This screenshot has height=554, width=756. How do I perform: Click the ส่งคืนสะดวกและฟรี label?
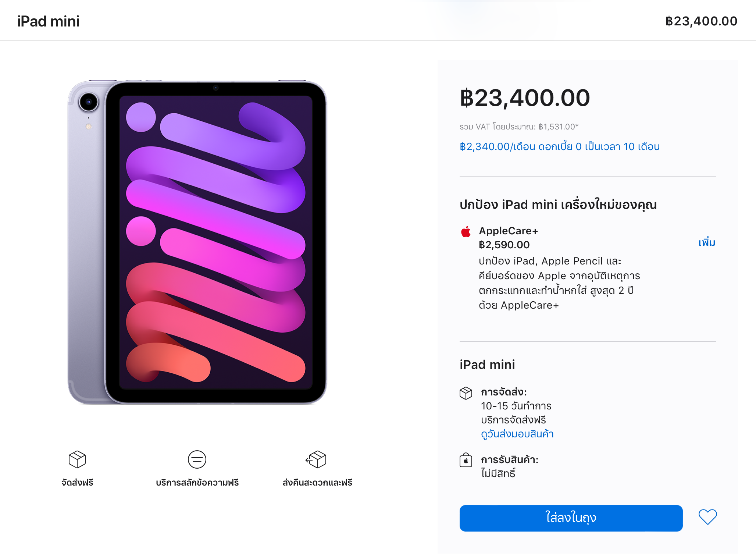[x=317, y=483]
